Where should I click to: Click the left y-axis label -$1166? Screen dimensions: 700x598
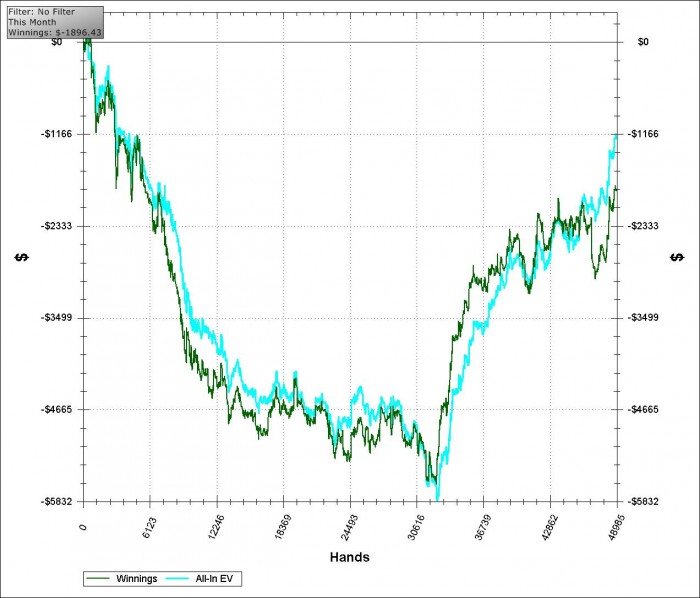click(x=57, y=134)
